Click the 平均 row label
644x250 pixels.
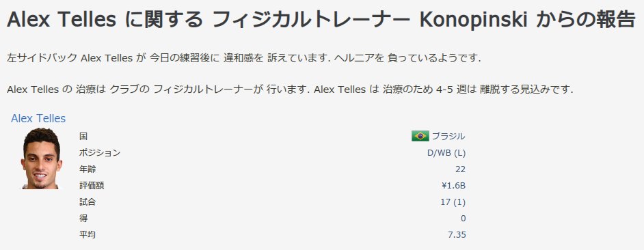(x=88, y=235)
